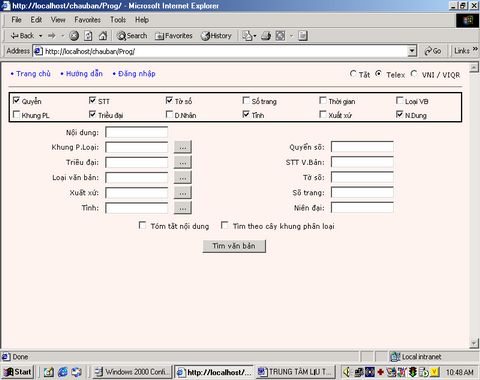Uncheck the N.Dung checkbox

click(399, 114)
